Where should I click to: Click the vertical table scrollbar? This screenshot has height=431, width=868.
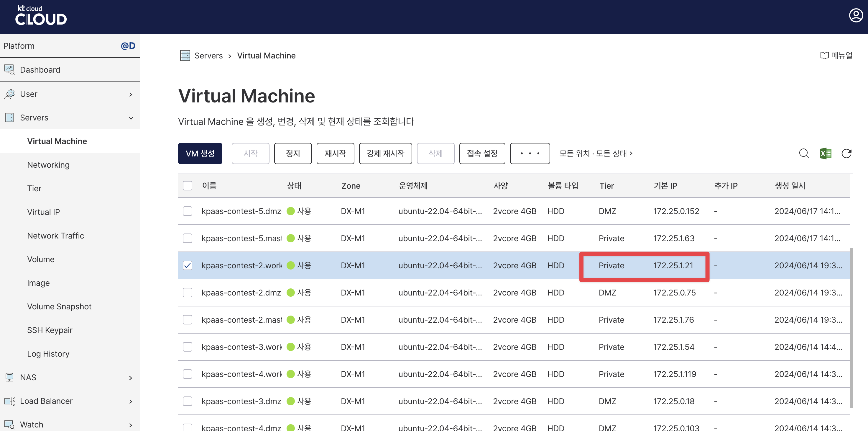click(851, 327)
